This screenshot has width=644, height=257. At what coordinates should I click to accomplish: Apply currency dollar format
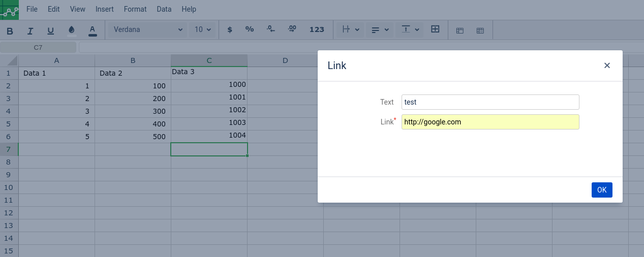(x=230, y=30)
